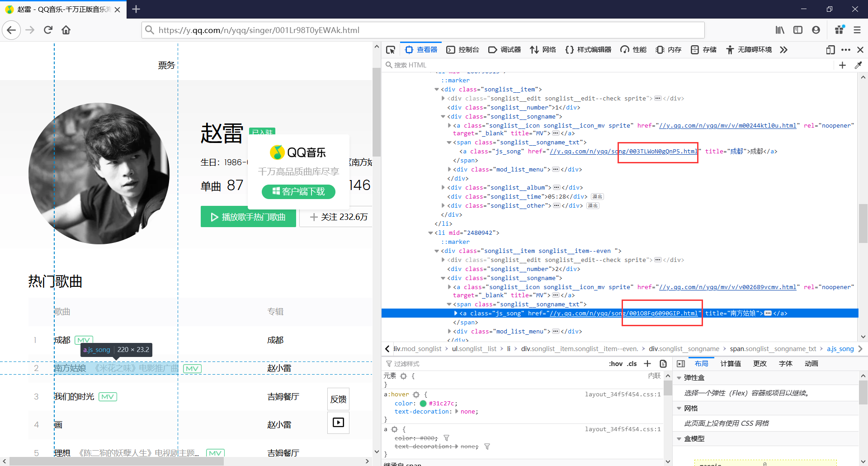The height and width of the screenshot is (466, 868).
Task: Click the browser back arrow button
Action: click(x=11, y=30)
